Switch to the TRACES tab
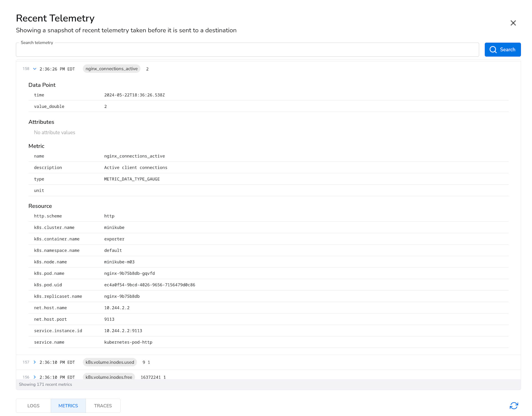 coord(102,406)
